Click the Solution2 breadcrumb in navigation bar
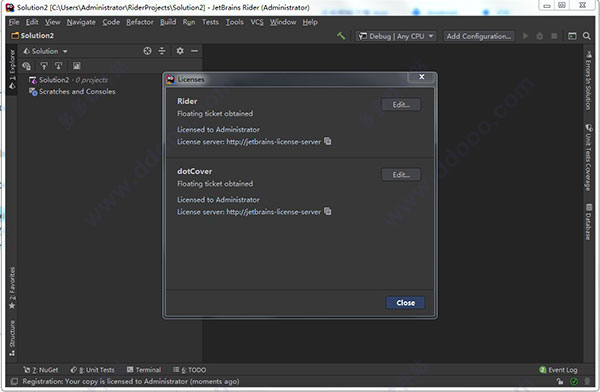 point(33,36)
